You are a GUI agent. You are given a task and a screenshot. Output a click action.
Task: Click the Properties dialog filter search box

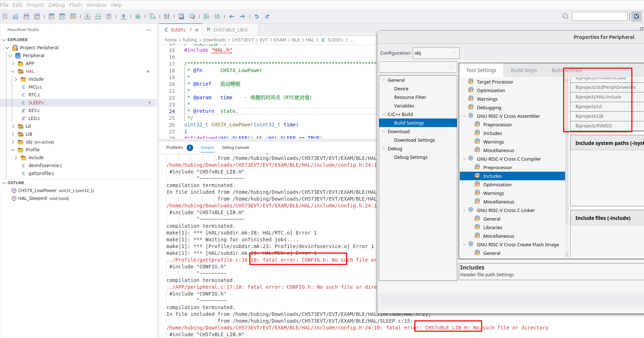pyautogui.click(x=417, y=67)
